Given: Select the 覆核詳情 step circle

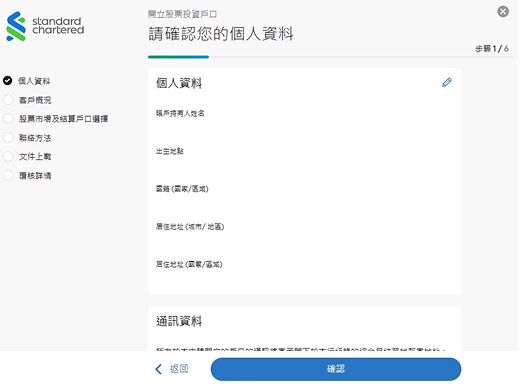Looking at the screenshot, I should [8, 175].
